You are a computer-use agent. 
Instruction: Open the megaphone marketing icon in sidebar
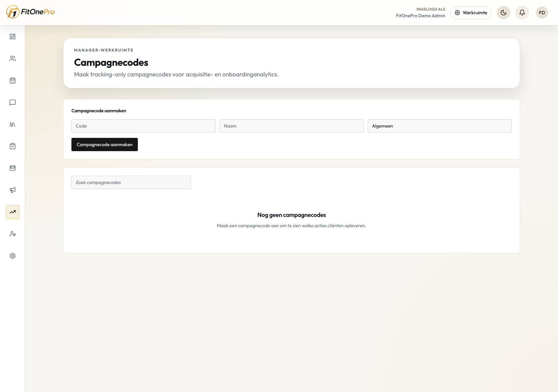pyautogui.click(x=13, y=190)
